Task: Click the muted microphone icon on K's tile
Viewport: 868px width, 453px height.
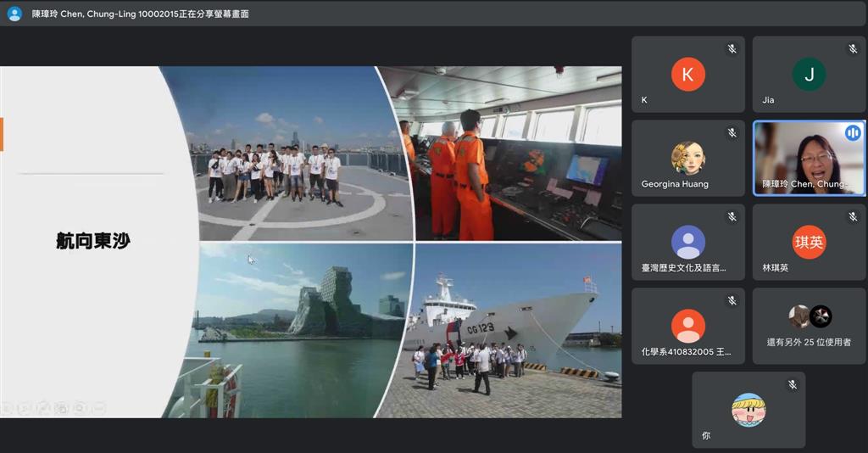Action: coord(732,49)
